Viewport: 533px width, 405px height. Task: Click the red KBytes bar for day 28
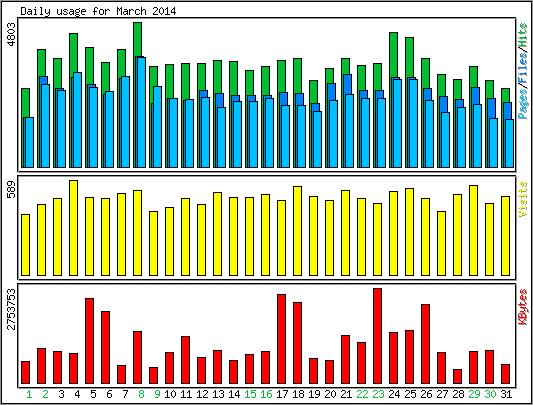pos(457,376)
